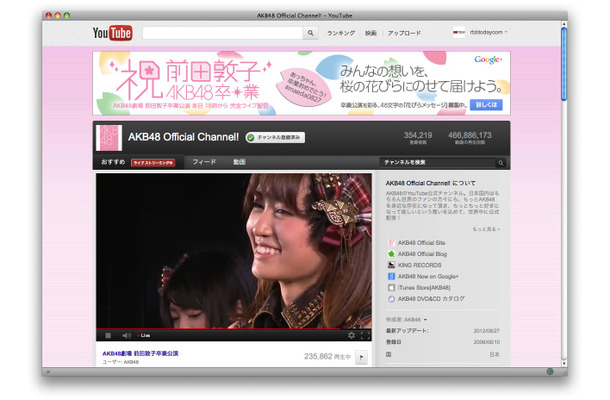
Task: Toggle the チャンネル登録済み subscription button
Action: 275,137
